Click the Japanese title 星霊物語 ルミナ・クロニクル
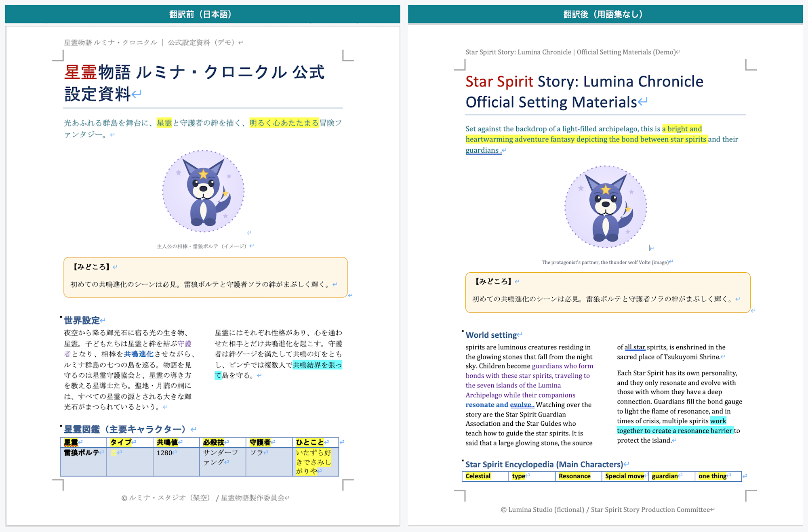Screen dimensions: 808x532 (175, 72)
